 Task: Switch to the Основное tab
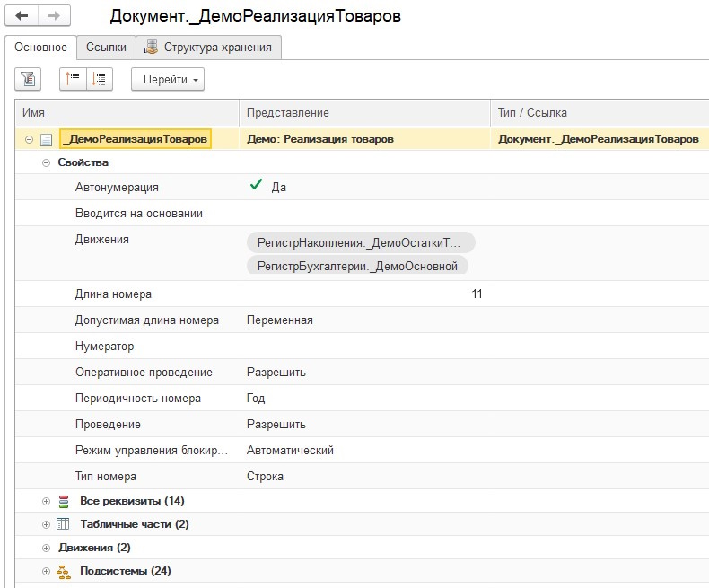[x=40, y=47]
